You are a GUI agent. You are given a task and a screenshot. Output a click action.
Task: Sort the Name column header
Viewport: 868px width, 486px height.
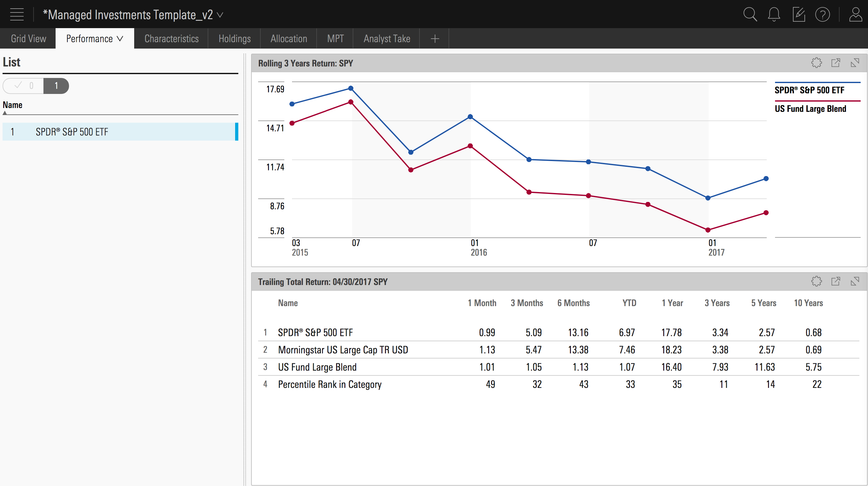[12, 105]
